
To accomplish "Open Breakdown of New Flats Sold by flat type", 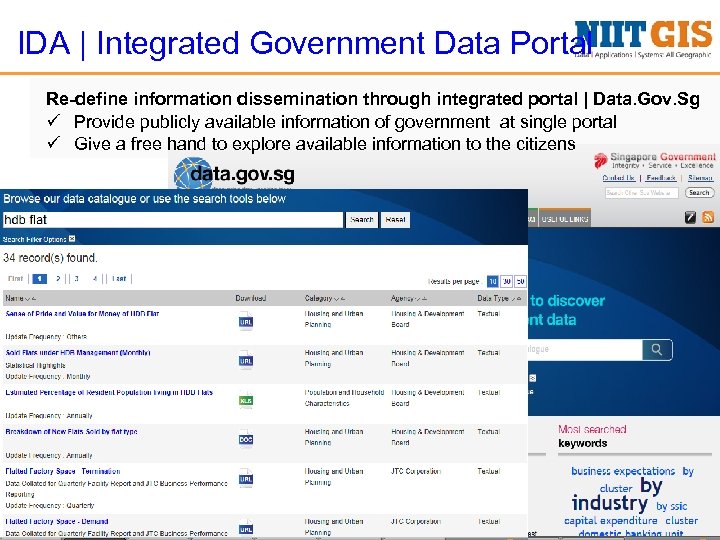I will pyautogui.click(x=71, y=432).
